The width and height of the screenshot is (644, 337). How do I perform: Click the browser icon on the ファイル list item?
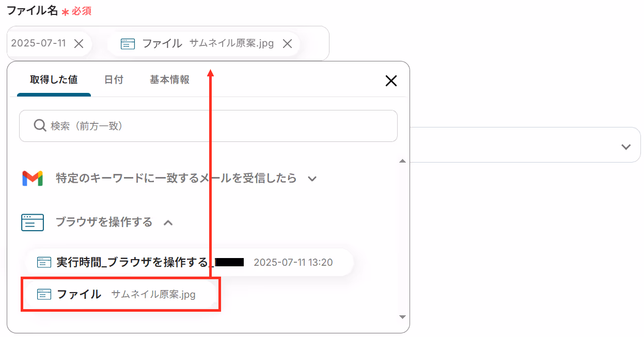click(44, 294)
